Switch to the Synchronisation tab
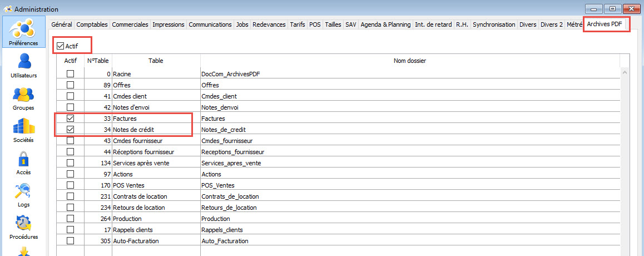The width and height of the screenshot is (644, 256). [494, 24]
